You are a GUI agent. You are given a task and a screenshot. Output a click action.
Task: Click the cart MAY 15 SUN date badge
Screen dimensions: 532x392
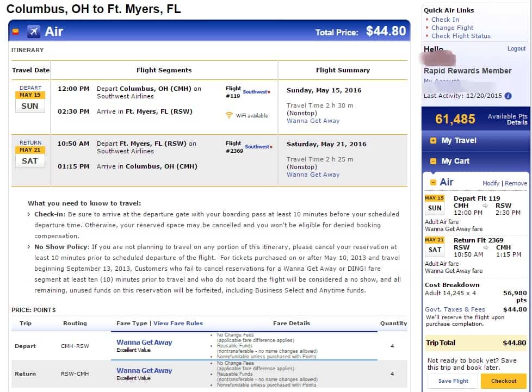[434, 204]
